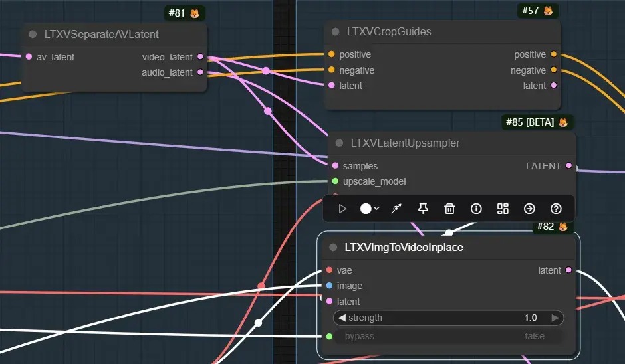Screen dimensions: 625x364
Task: Select LTXVCropGuides node title
Action: (389, 31)
